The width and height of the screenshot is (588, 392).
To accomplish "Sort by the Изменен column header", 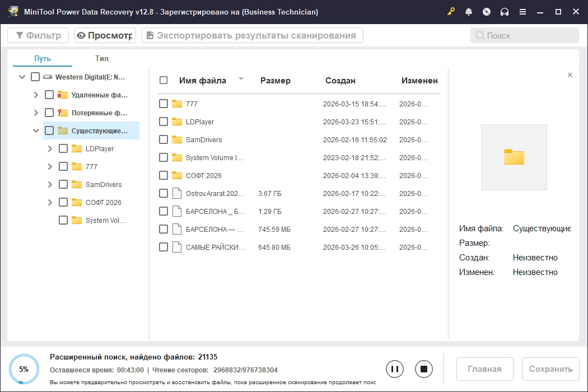I will click(x=419, y=81).
